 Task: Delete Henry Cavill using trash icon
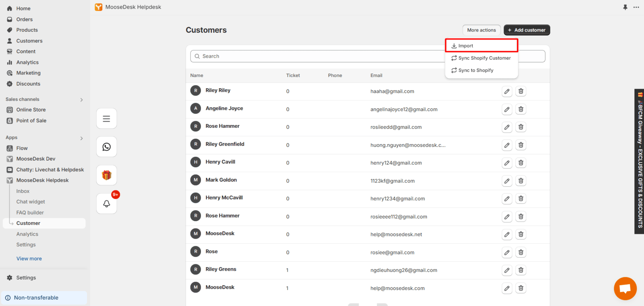coord(521,163)
